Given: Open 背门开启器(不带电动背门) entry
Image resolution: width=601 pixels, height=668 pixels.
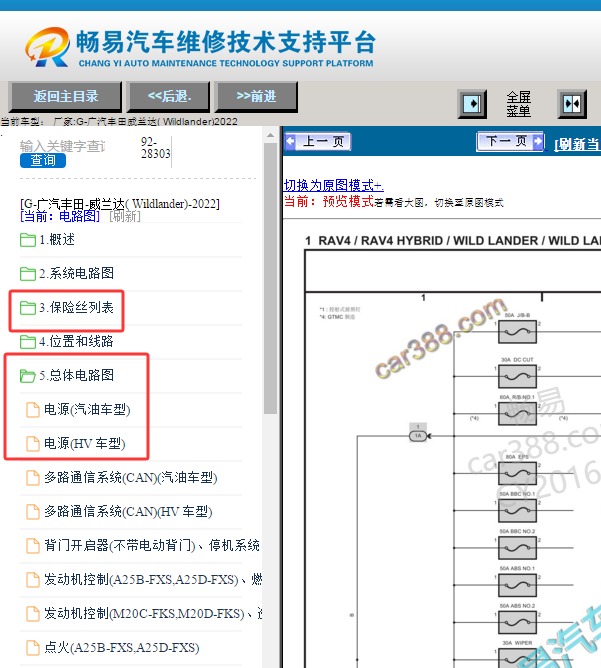Looking at the screenshot, I should [152, 545].
